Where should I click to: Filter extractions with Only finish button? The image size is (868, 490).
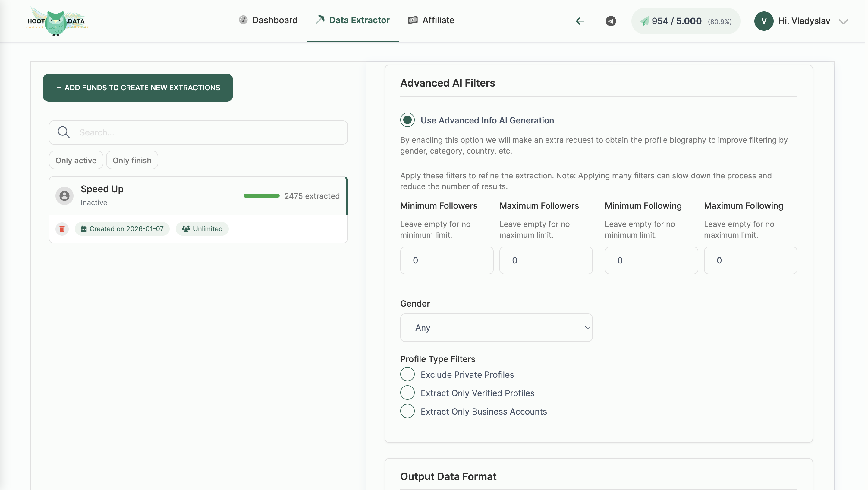(x=132, y=160)
